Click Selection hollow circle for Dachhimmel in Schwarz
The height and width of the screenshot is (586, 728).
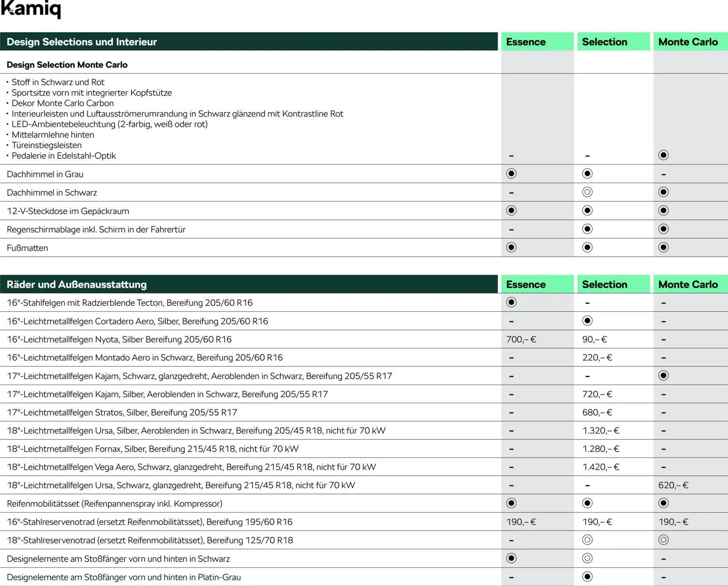[587, 192]
